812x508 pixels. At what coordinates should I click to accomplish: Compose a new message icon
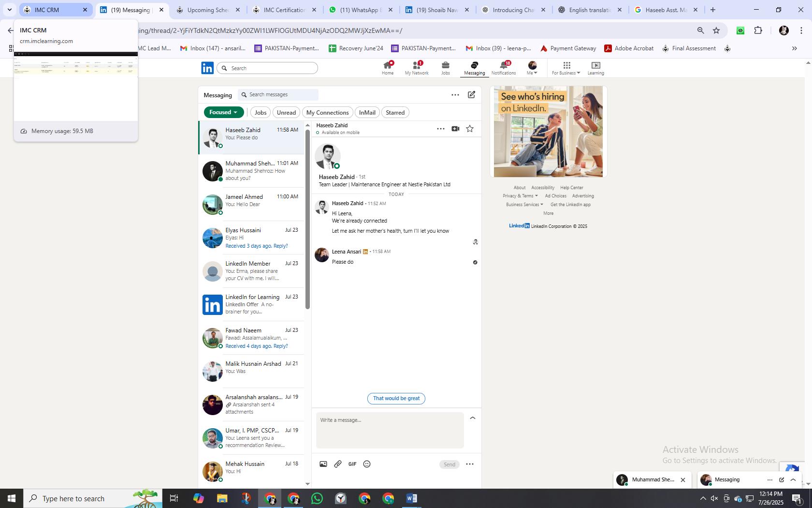coord(471,95)
